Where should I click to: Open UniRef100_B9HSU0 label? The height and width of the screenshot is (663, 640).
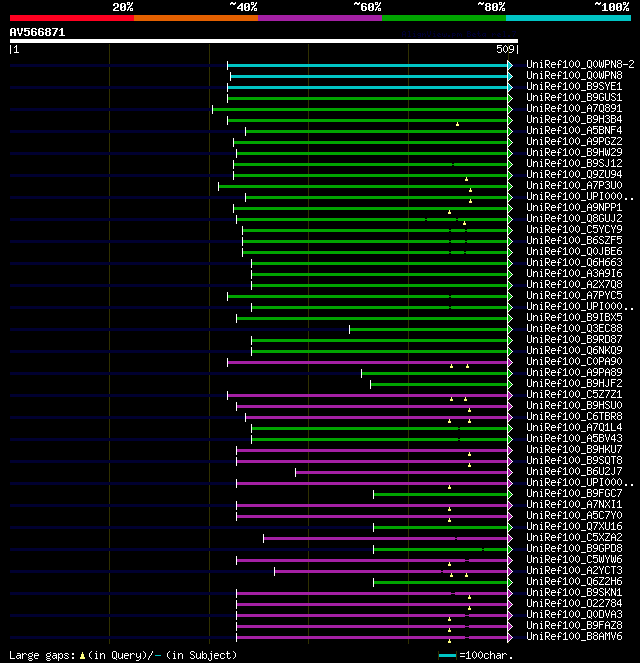click(x=574, y=405)
